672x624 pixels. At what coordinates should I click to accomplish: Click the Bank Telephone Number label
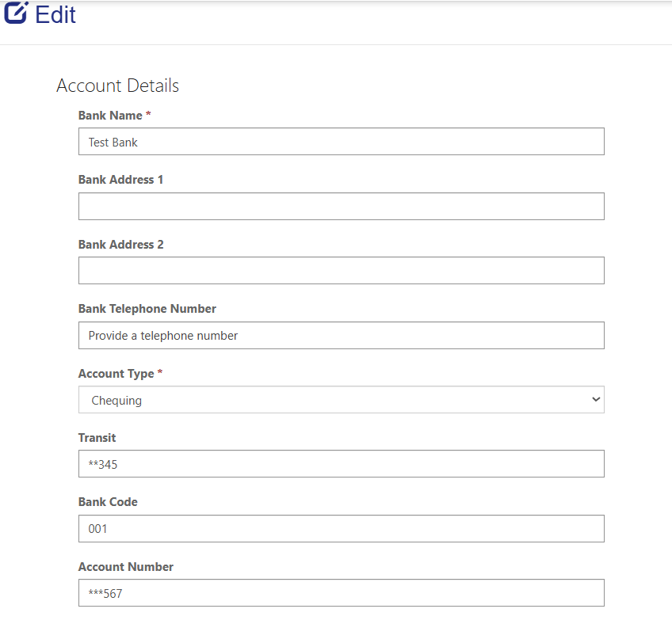[147, 309]
